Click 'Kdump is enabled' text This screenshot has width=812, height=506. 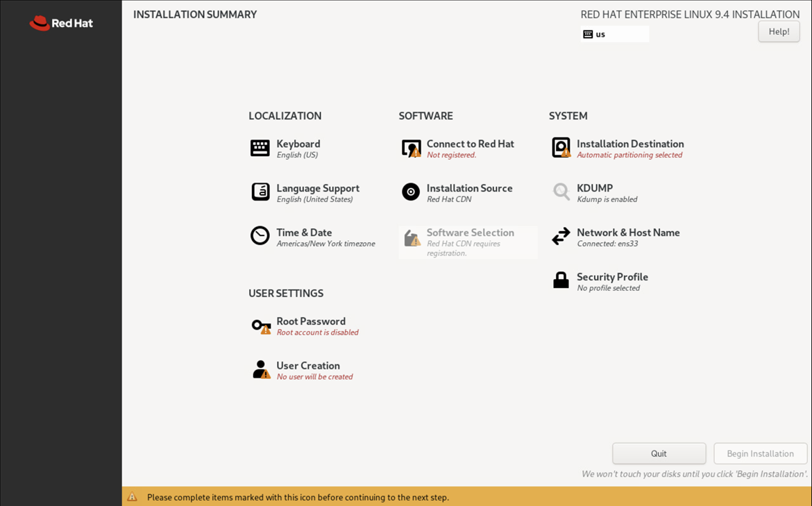tap(607, 199)
